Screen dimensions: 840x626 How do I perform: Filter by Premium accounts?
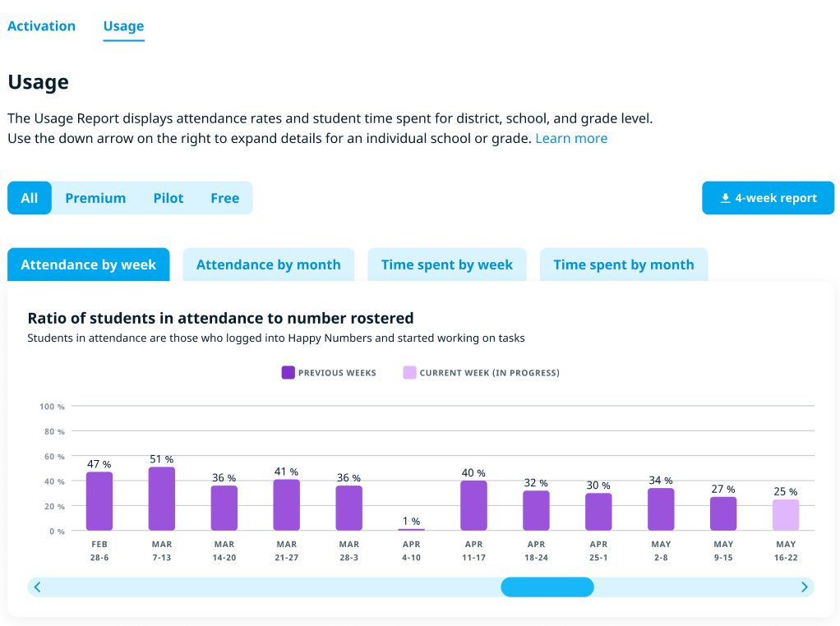95,198
